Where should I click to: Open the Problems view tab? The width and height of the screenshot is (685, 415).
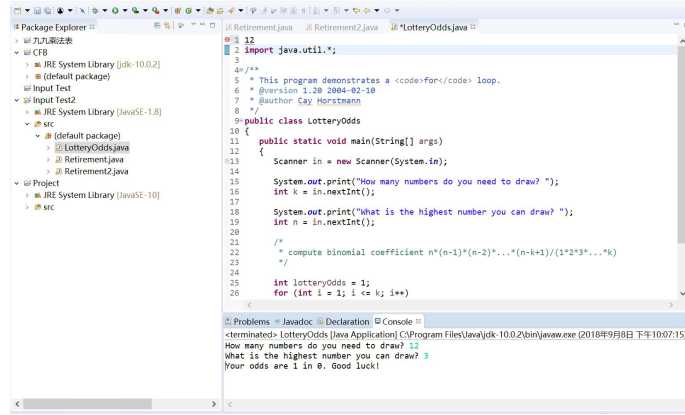point(247,322)
